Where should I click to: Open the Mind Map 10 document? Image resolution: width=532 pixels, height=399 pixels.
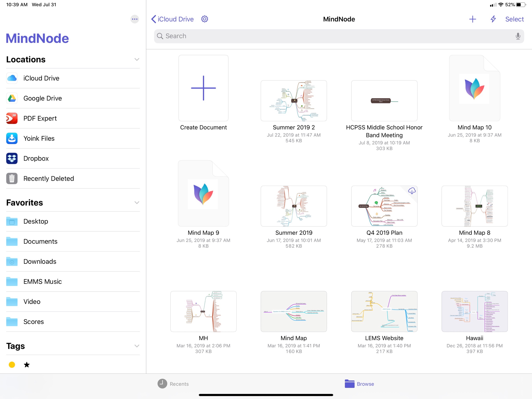[475, 88]
